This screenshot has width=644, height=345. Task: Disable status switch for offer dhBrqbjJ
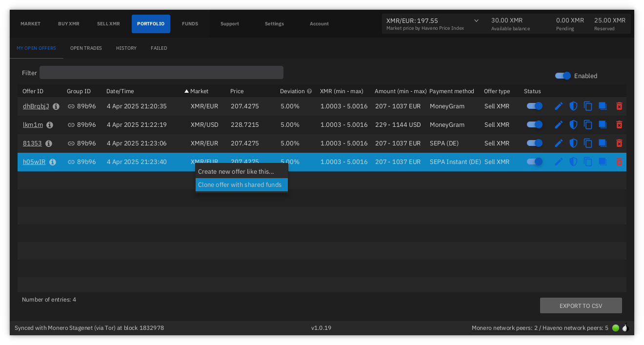coord(535,106)
